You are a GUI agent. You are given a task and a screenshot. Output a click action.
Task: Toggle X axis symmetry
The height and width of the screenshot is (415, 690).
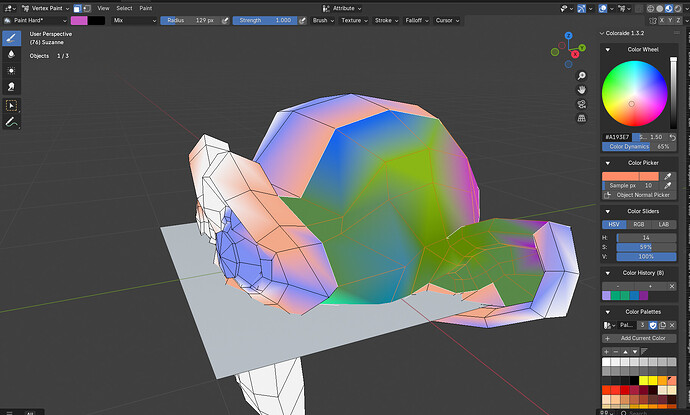point(662,20)
